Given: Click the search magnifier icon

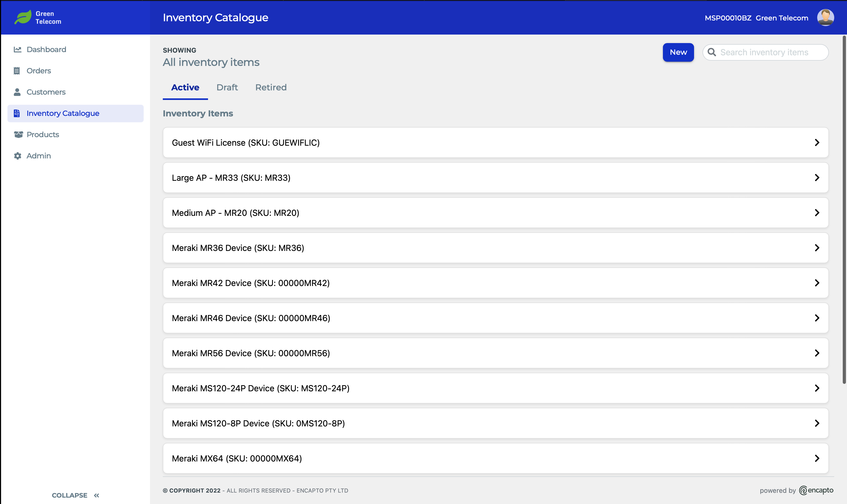Looking at the screenshot, I should (711, 52).
